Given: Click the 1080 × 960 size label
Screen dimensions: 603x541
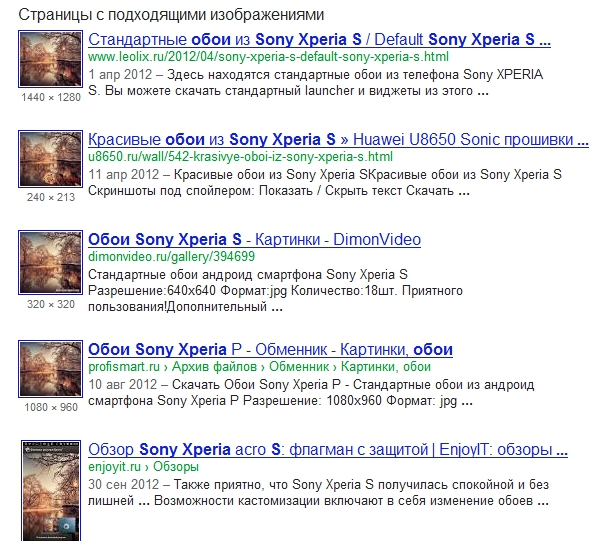Looking at the screenshot, I should (x=51, y=407).
